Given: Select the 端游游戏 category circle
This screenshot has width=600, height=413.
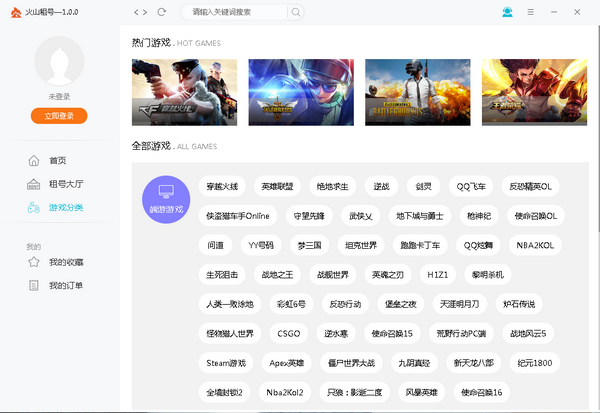Looking at the screenshot, I should tap(166, 200).
